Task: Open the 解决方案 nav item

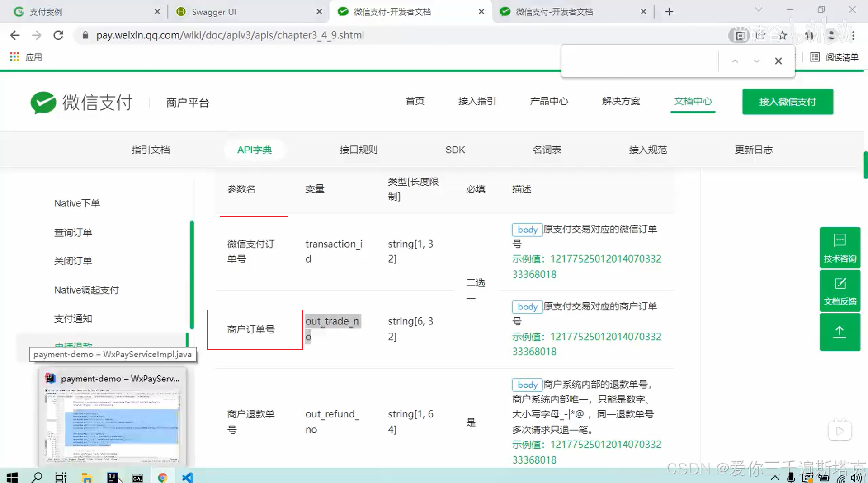Action: pyautogui.click(x=621, y=101)
